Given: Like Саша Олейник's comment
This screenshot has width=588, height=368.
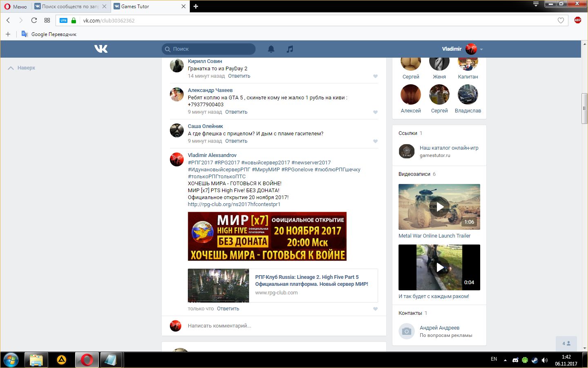Looking at the screenshot, I should click(x=375, y=141).
